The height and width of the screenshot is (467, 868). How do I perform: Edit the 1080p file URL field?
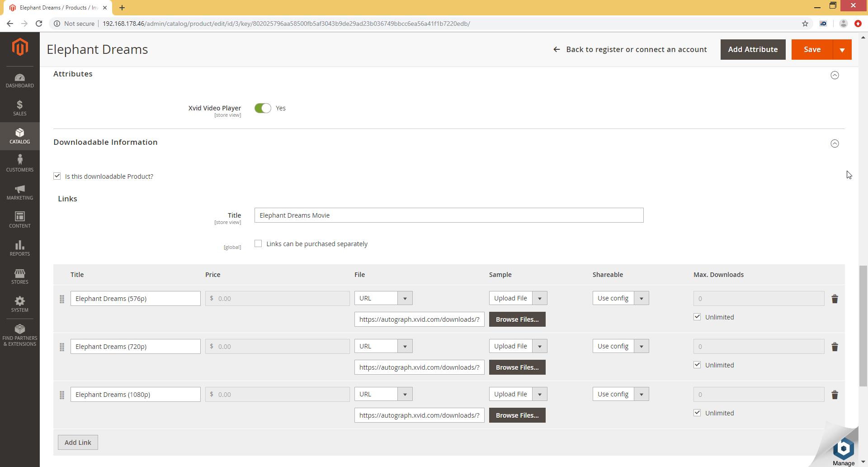(x=419, y=415)
